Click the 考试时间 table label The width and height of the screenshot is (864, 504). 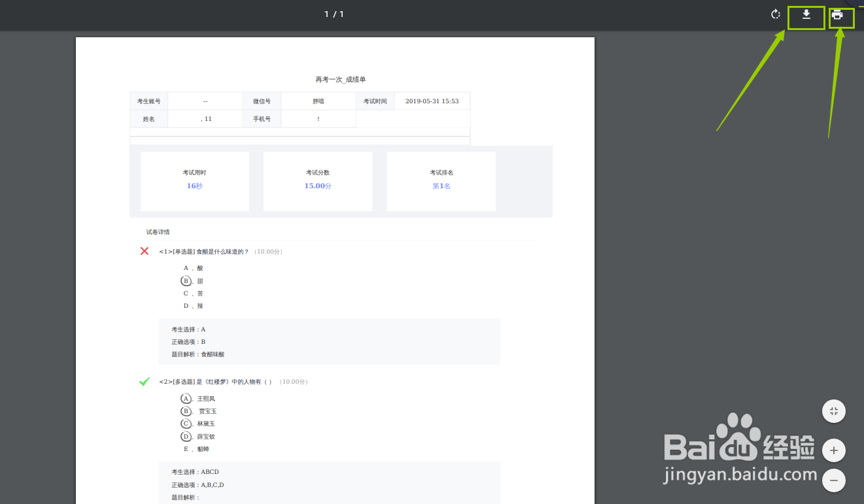375,101
